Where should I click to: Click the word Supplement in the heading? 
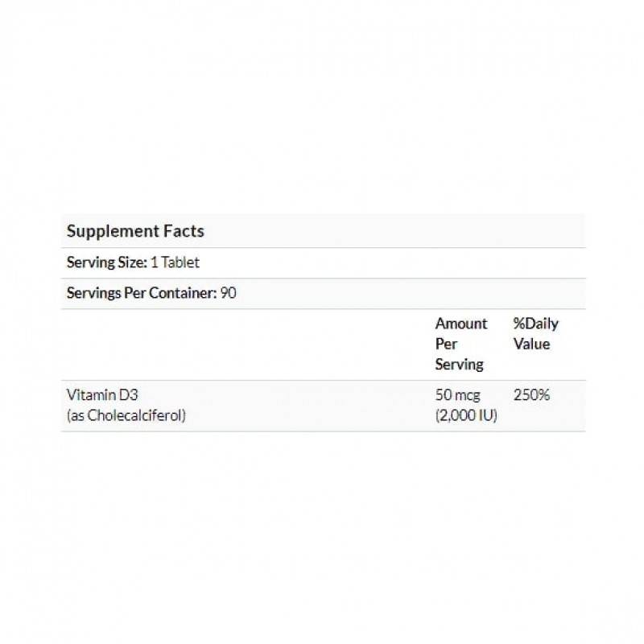(x=113, y=231)
